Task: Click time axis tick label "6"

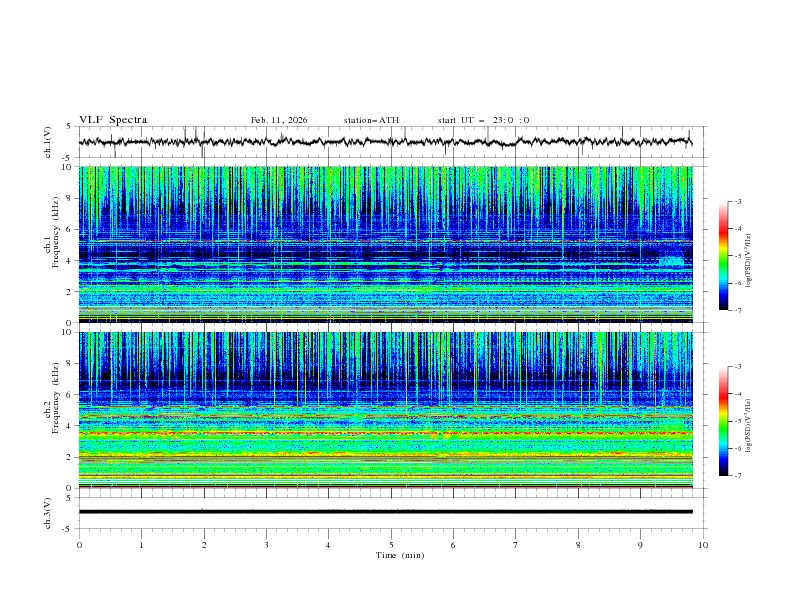Action: (453, 545)
